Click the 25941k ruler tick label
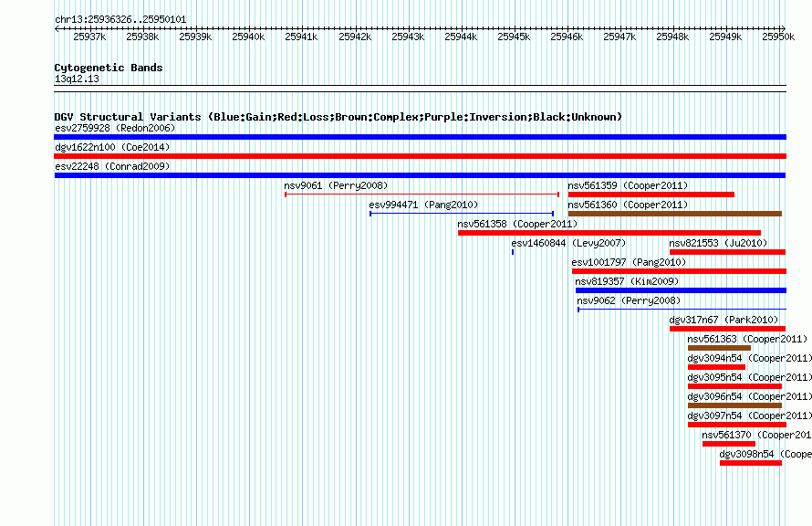 pyautogui.click(x=301, y=37)
